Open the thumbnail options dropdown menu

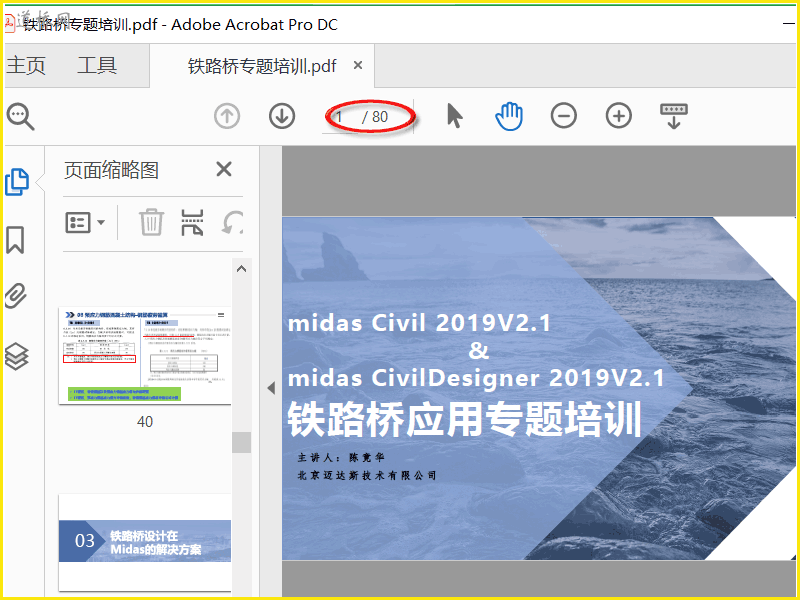click(x=85, y=222)
